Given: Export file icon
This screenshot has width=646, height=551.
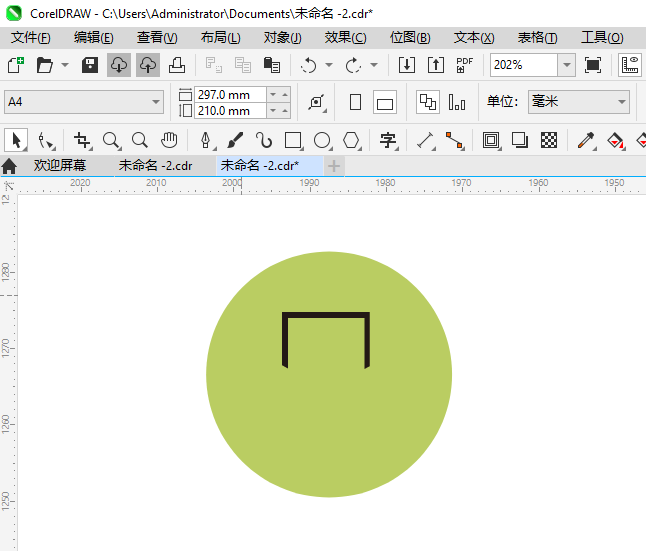Looking at the screenshot, I should tap(435, 65).
